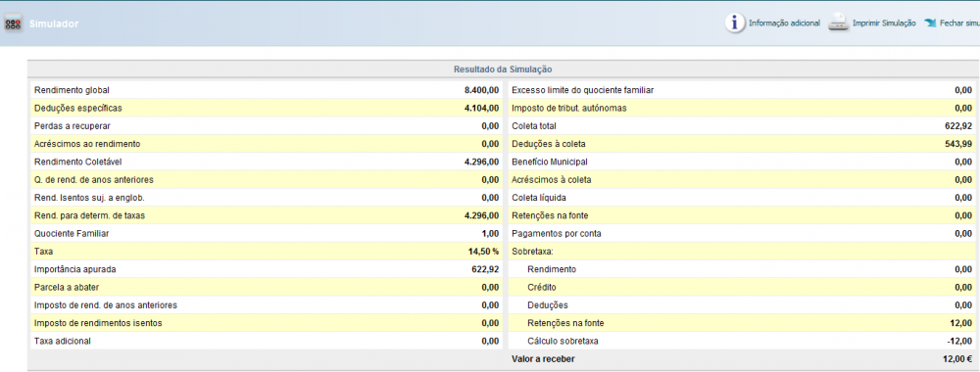Image resolution: width=980 pixels, height=372 pixels.
Task: Click the blue close-simulation arrow icon
Action: click(x=930, y=23)
